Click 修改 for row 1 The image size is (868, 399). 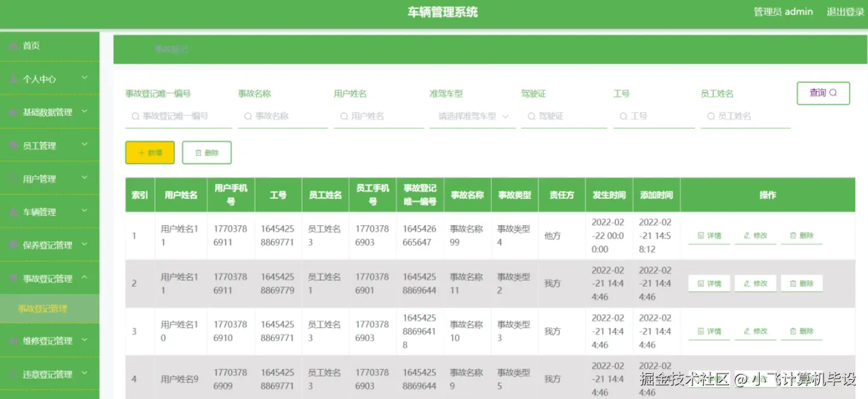pos(756,236)
